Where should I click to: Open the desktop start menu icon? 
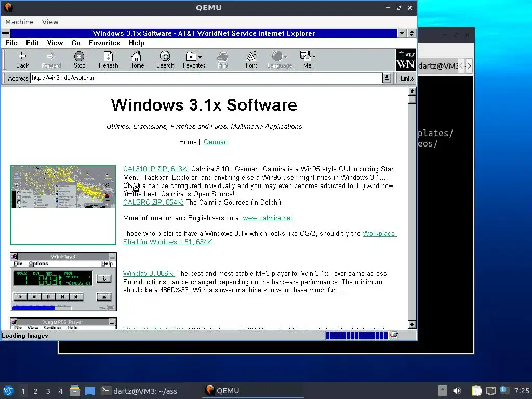pos(8,391)
